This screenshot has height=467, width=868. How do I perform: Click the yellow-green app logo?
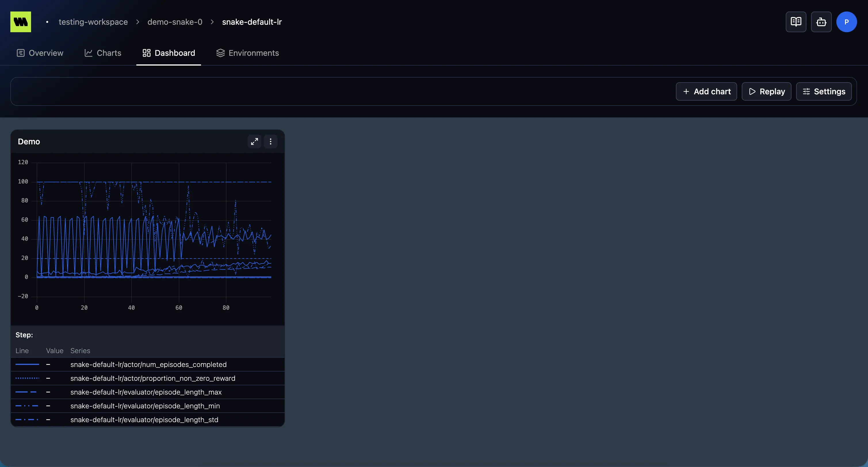(x=20, y=22)
